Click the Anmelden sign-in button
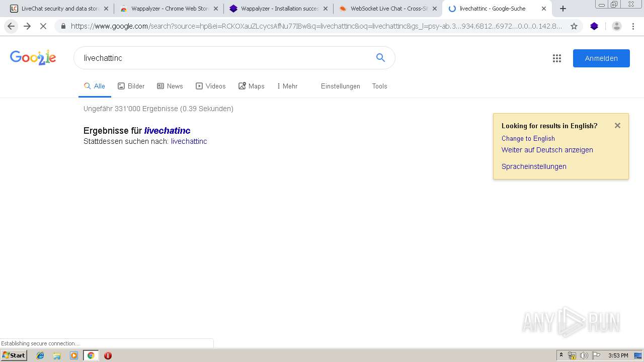Viewport: 644px width, 362px height. click(601, 58)
